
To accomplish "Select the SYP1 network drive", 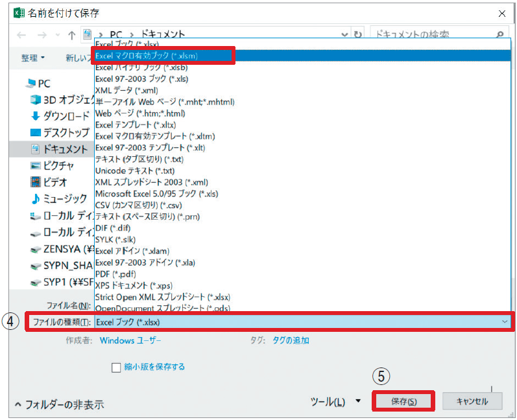I will pyautogui.click(x=69, y=282).
